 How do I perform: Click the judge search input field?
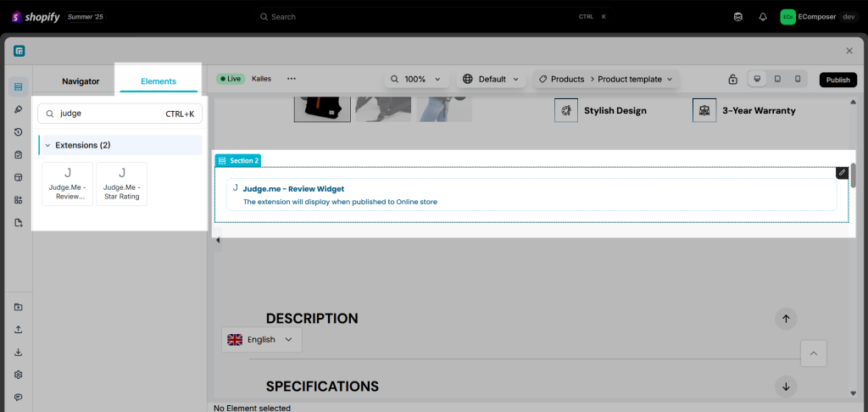(x=120, y=114)
